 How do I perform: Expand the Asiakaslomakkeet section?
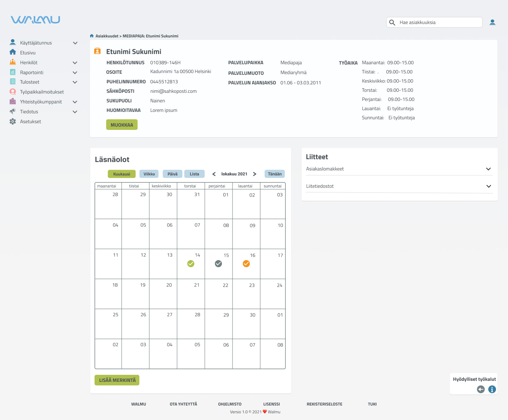point(488,169)
